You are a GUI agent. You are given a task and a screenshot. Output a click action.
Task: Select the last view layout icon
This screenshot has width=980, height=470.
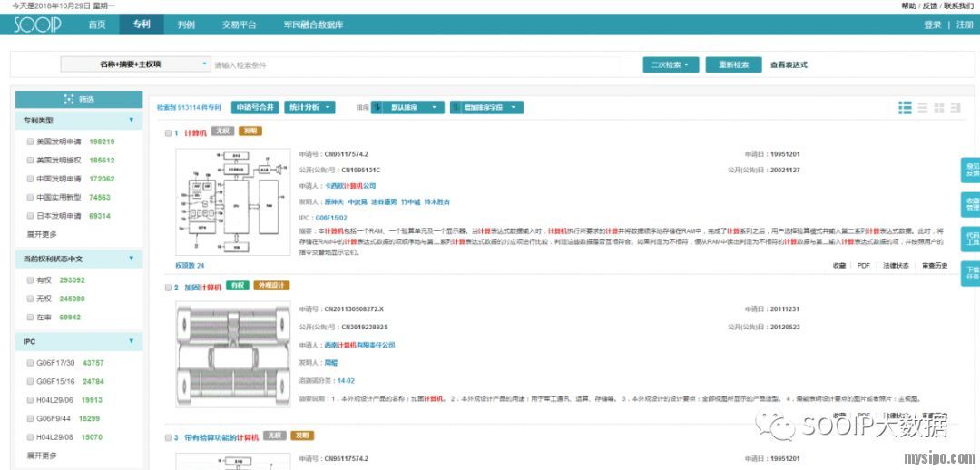click(955, 108)
